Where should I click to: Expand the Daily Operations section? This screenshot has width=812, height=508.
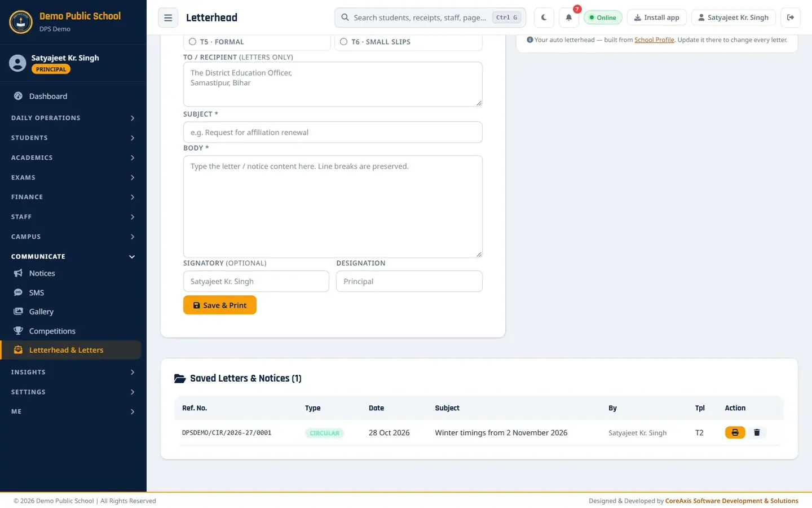pyautogui.click(x=73, y=118)
